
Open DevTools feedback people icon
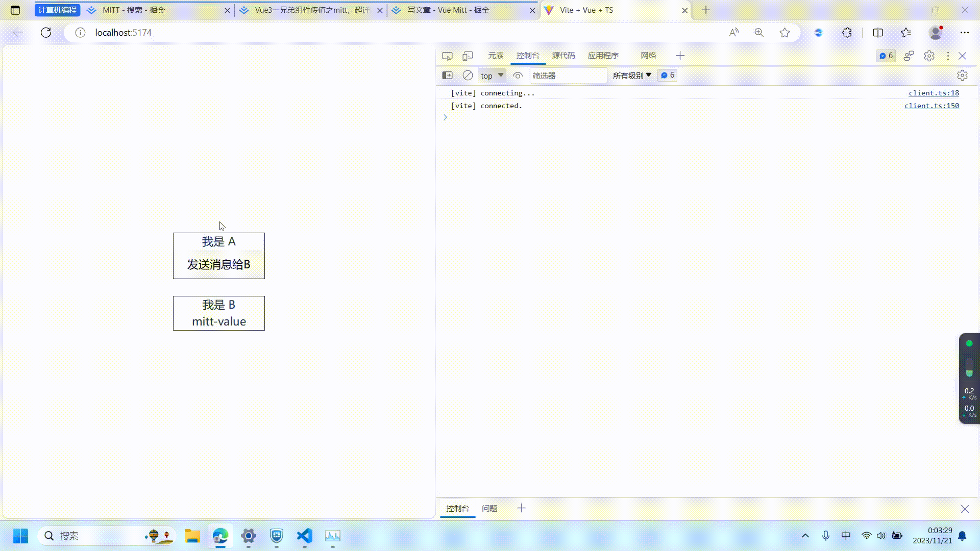(909, 56)
